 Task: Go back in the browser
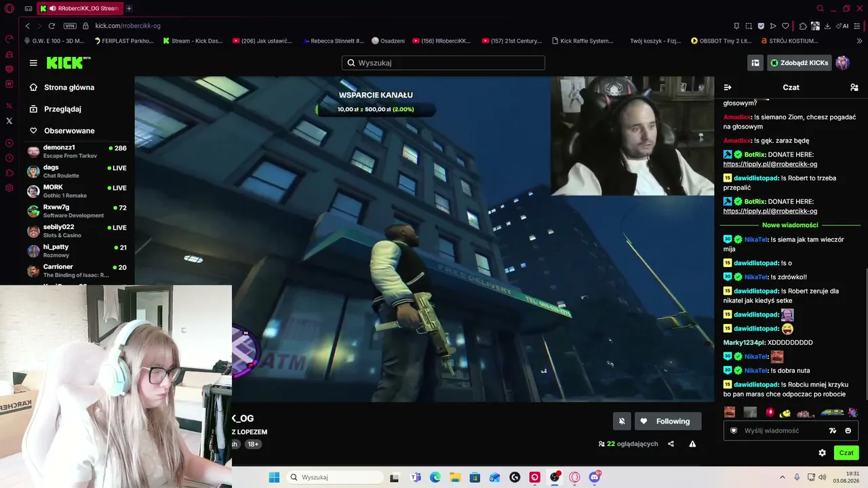point(28,26)
